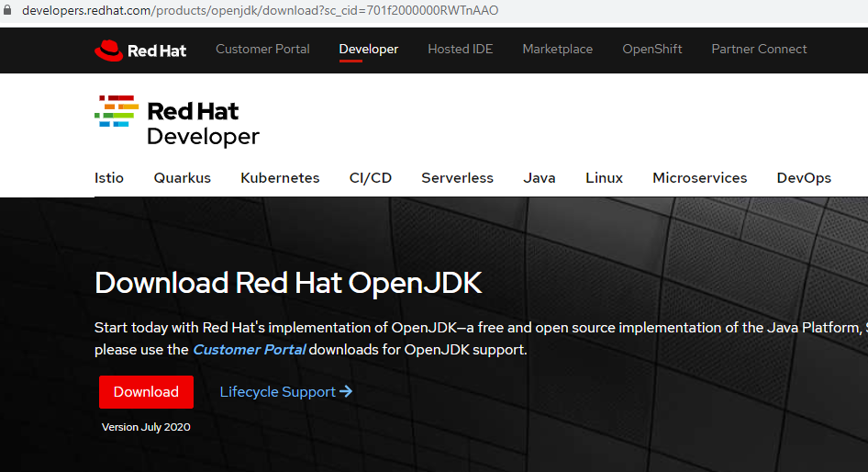Open the Istio topic

(109, 178)
